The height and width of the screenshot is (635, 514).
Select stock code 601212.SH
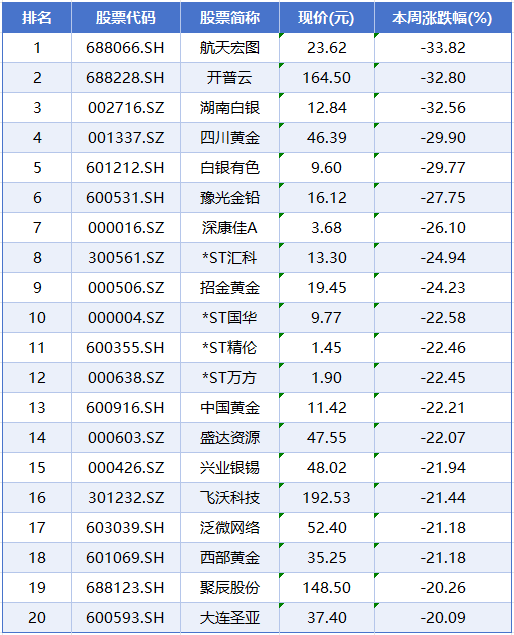(125, 168)
